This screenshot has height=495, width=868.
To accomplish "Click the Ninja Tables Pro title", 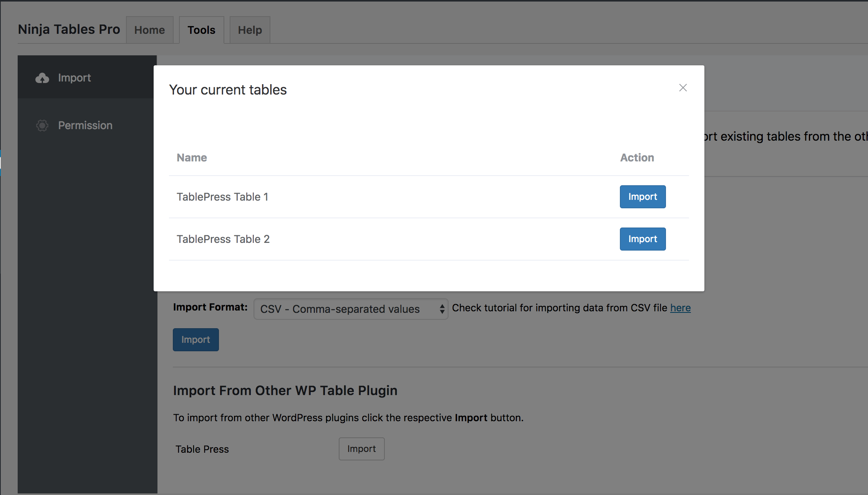I will pos(69,29).
